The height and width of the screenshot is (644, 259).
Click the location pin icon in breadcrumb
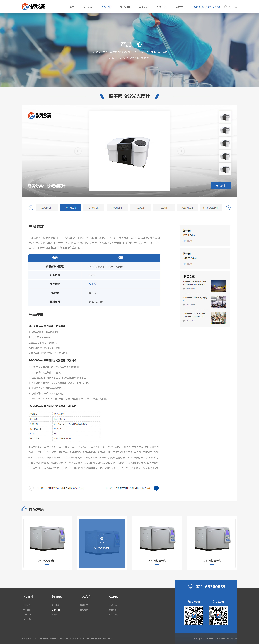tap(109, 58)
